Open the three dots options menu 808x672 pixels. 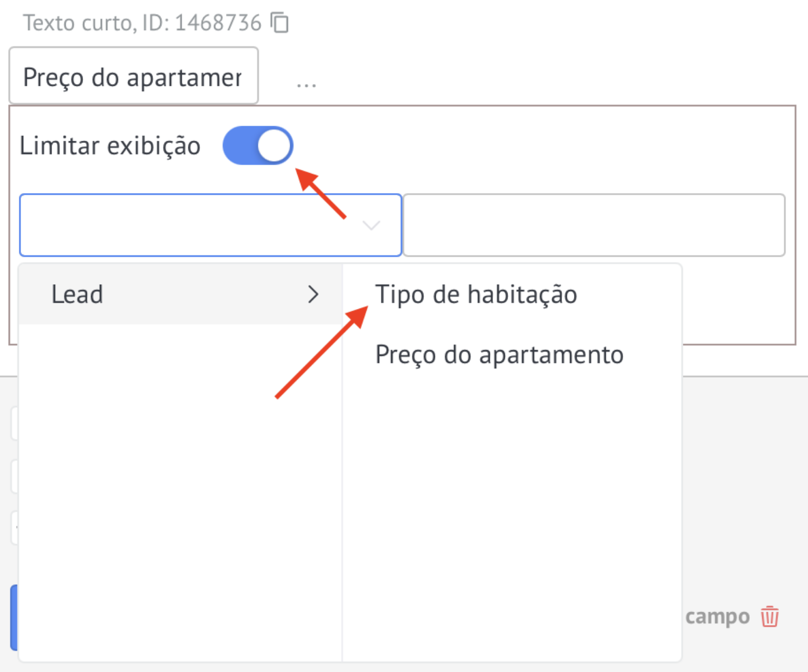tap(306, 85)
